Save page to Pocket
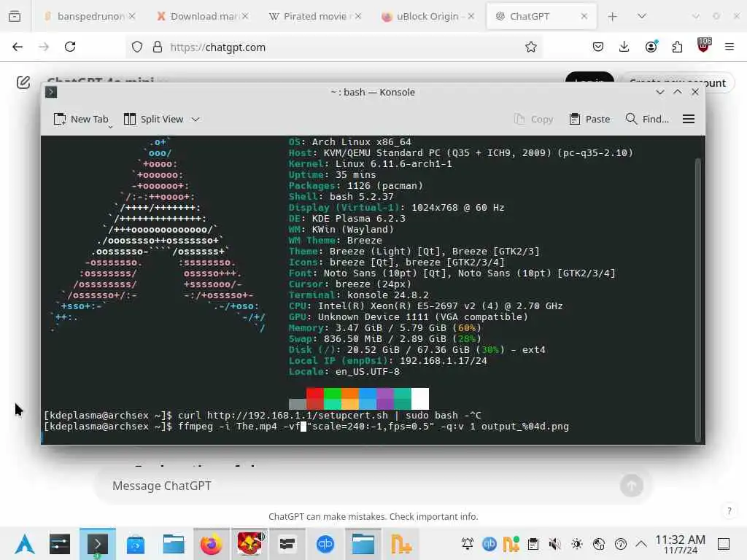Screen dimensions: 747x560 [x=598, y=47]
